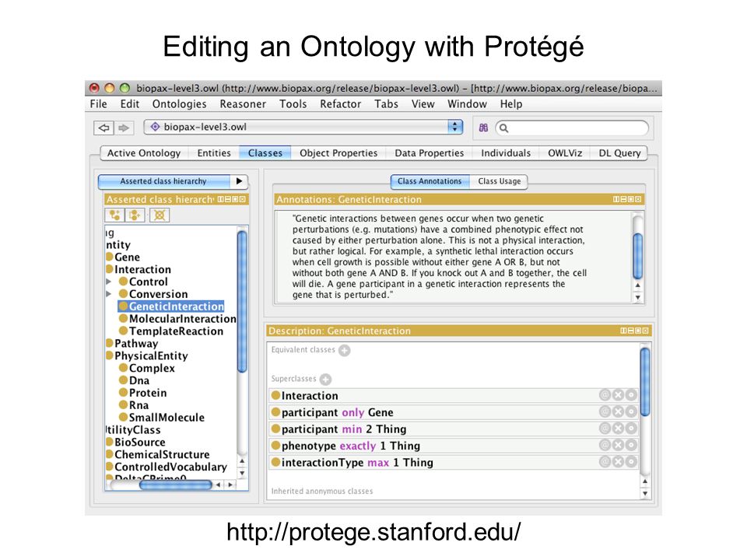Remove the Interaction superclass row
This screenshot has height=560, width=747.
(618, 395)
